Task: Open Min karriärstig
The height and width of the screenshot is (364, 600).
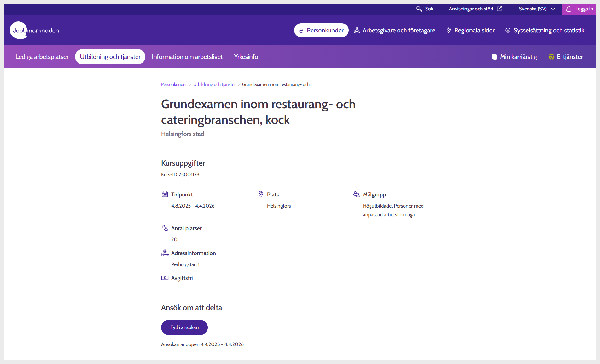Action: pyautogui.click(x=514, y=57)
